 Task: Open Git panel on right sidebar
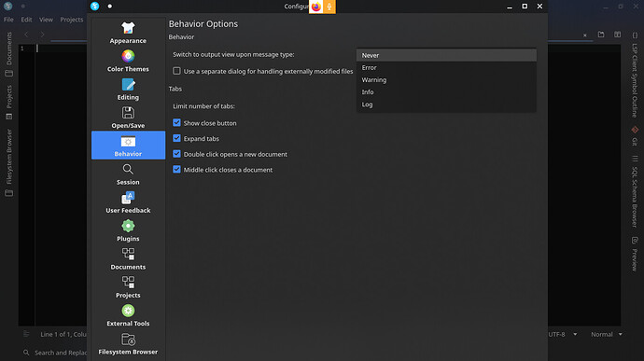(635, 136)
